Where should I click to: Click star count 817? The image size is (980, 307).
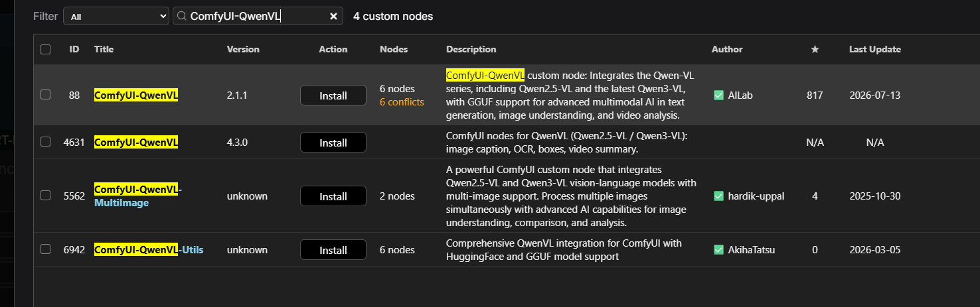coord(815,95)
